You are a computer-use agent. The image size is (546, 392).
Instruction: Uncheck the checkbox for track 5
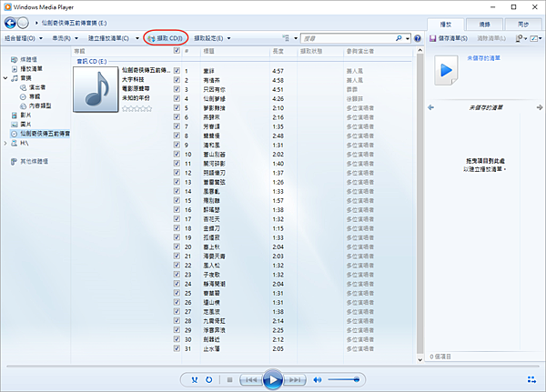click(177, 108)
